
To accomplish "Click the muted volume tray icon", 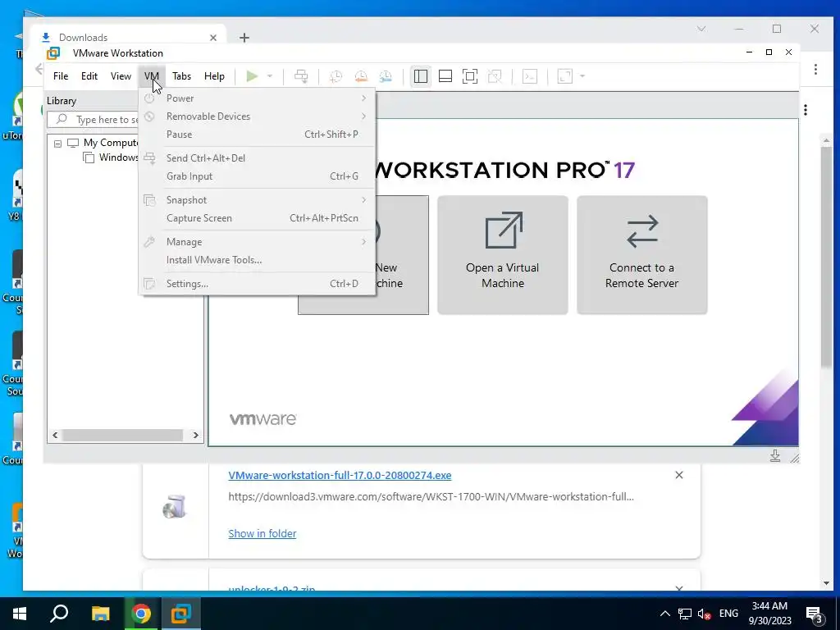I will tap(704, 614).
